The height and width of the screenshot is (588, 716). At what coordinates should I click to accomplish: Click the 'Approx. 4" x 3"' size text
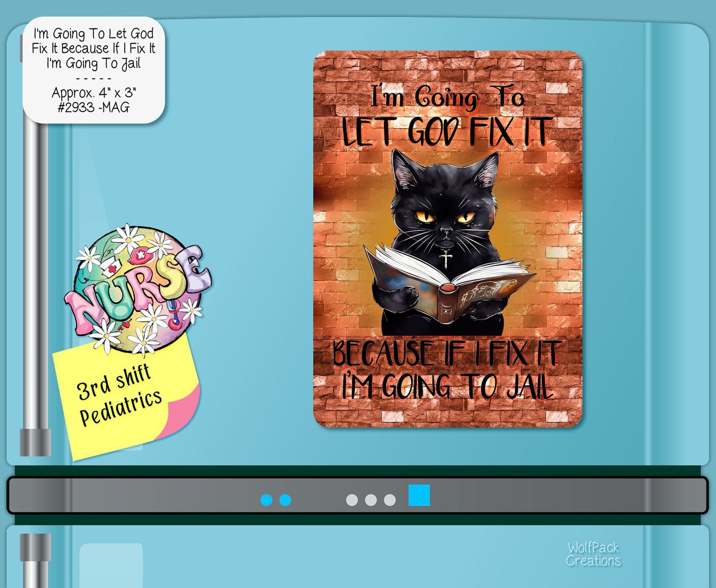tap(94, 93)
